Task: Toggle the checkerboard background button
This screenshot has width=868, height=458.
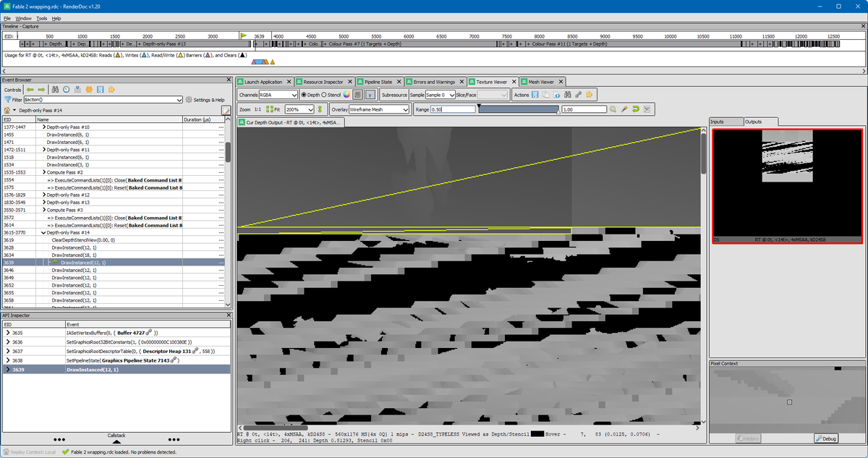Action: pyautogui.click(x=357, y=95)
